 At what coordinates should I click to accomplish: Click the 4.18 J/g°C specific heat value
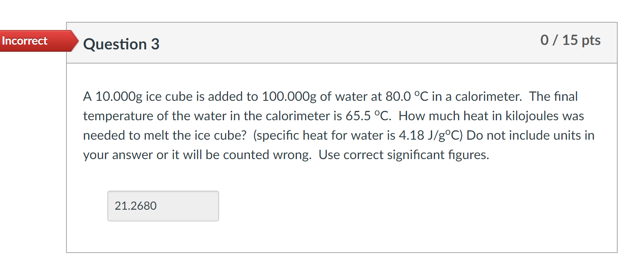point(431,135)
